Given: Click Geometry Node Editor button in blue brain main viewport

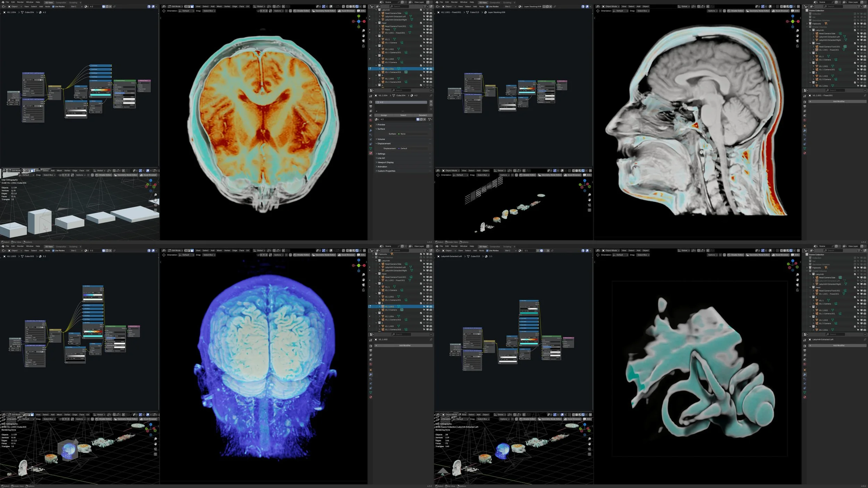Looking at the screenshot, I should point(325,255).
